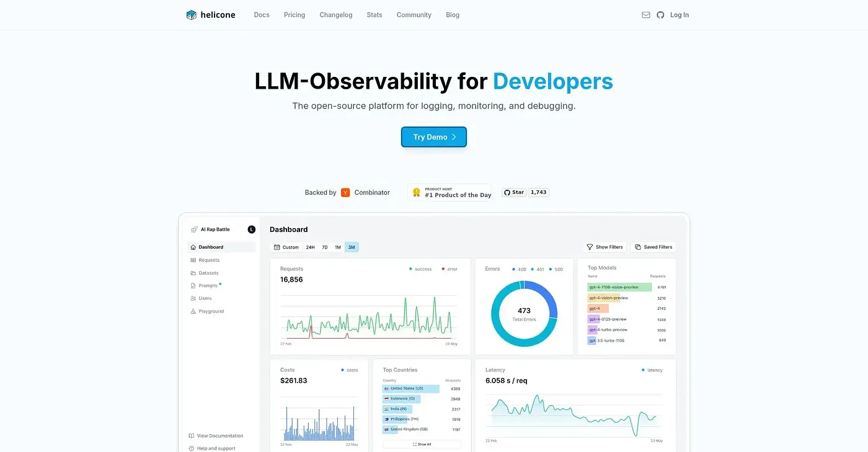Click the GitHub Star button
Screen dimensions: 868x452
514,192
